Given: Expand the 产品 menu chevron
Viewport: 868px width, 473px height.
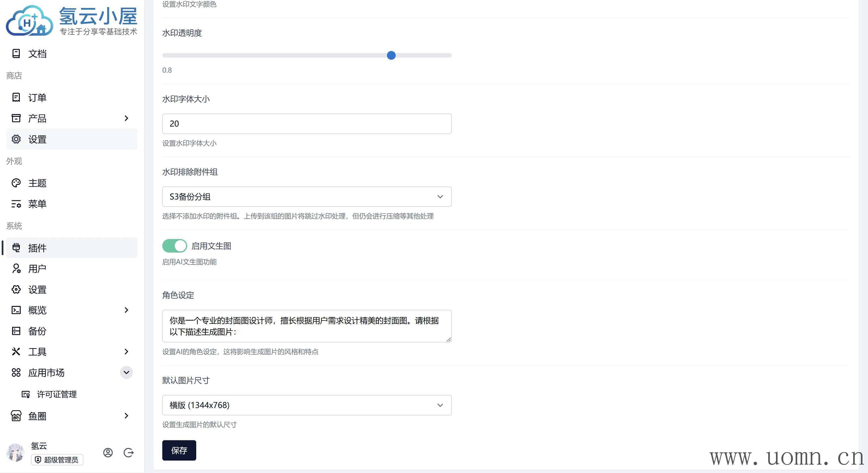Looking at the screenshot, I should tap(126, 118).
